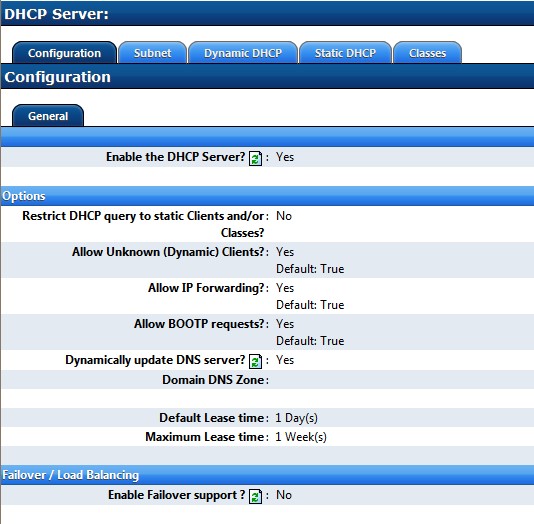
Task: Click refresh icon next to Dynamically update DNS server
Action: tap(255, 361)
